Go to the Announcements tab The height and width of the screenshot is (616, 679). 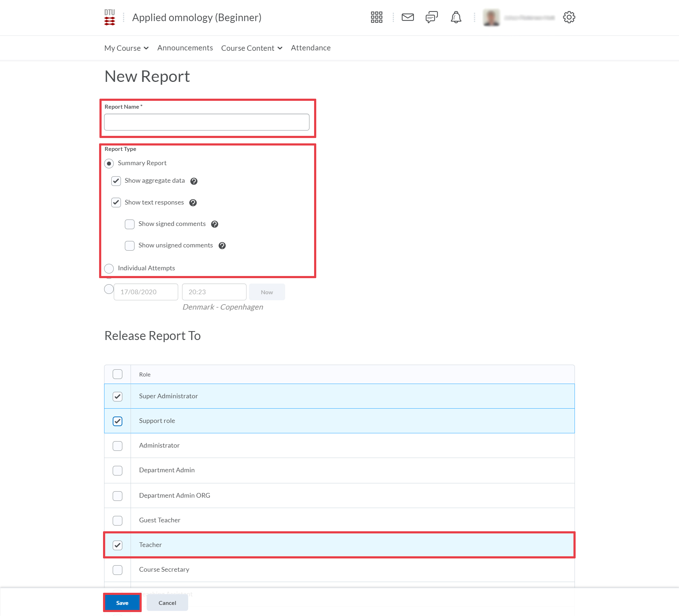pos(185,48)
